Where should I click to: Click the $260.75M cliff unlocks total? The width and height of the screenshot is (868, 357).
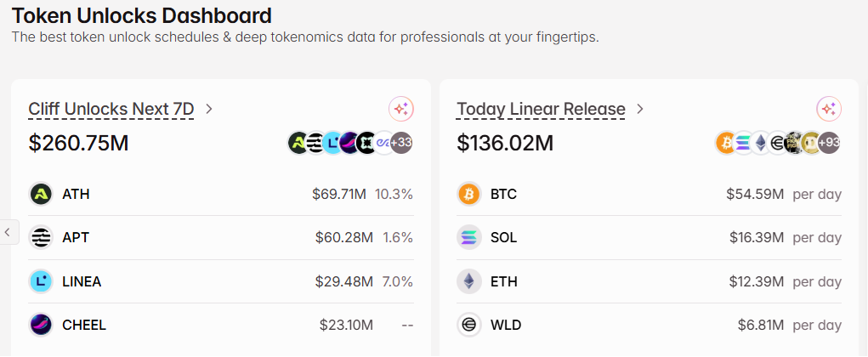click(x=79, y=143)
